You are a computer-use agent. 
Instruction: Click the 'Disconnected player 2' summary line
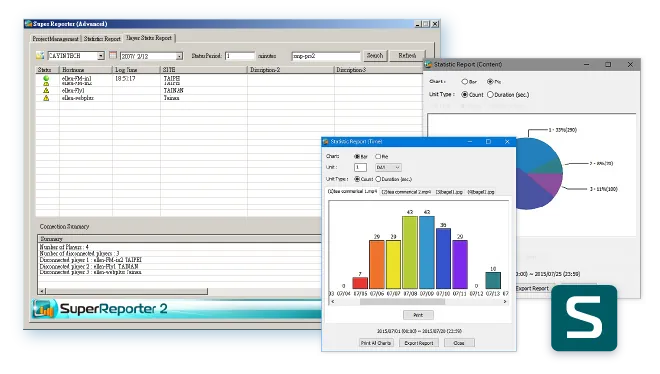[x=89, y=266]
